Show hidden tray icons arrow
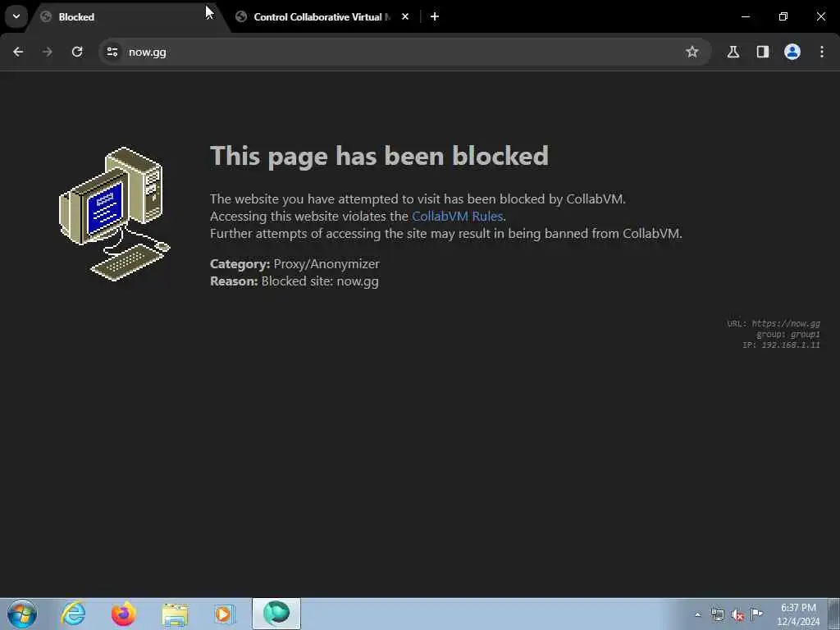 (x=697, y=614)
